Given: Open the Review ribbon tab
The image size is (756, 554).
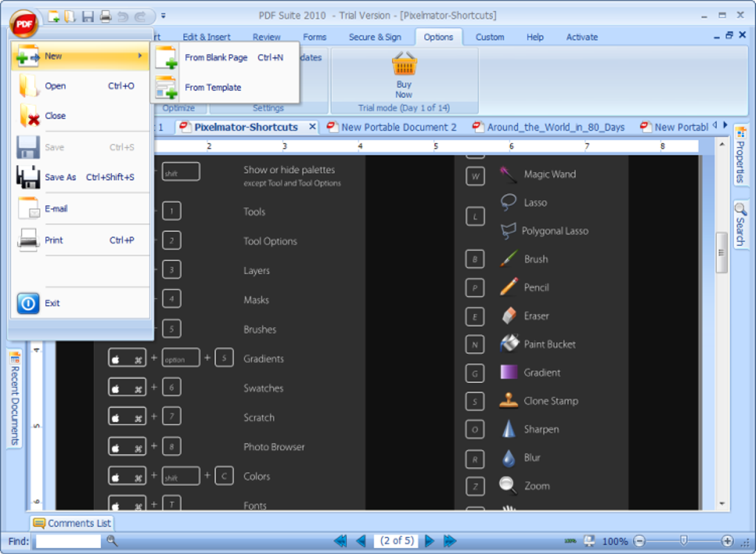Looking at the screenshot, I should (266, 37).
